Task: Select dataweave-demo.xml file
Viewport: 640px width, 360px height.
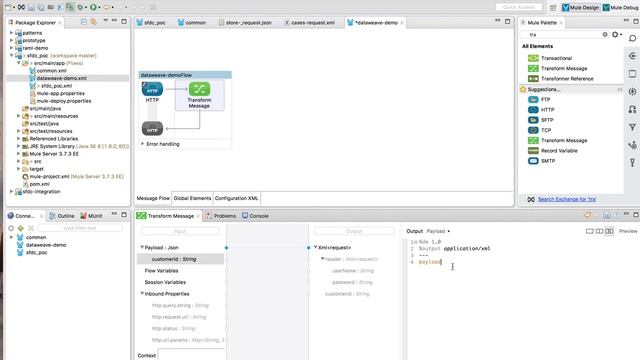Action: [x=58, y=78]
